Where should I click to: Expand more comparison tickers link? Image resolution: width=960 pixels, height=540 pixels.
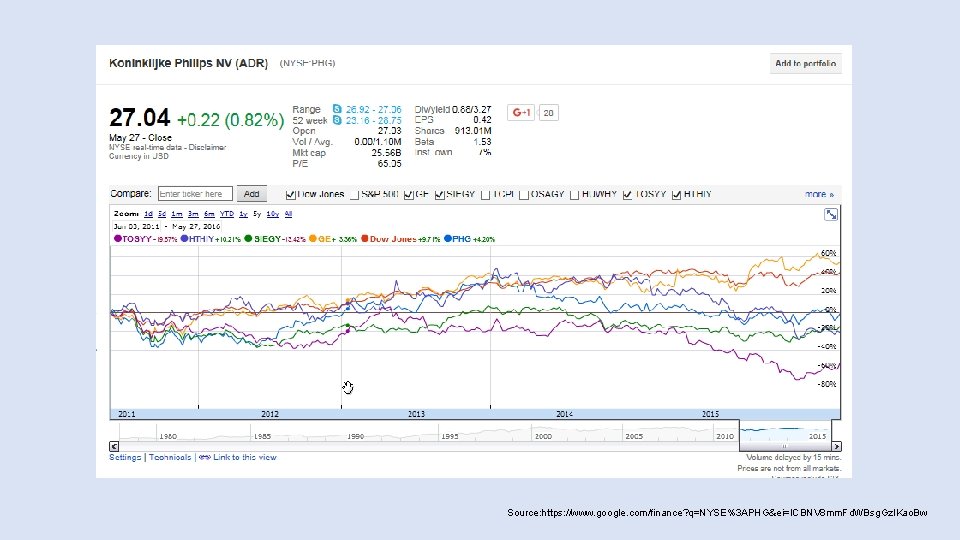[x=819, y=194]
